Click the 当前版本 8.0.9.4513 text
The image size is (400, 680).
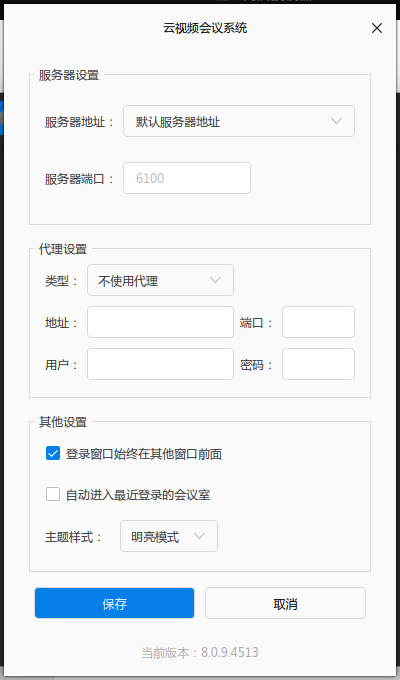(x=200, y=652)
